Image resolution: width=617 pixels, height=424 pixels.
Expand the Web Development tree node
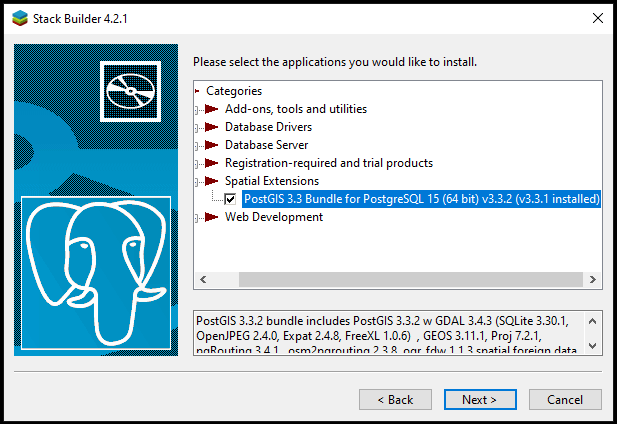[x=196, y=218]
